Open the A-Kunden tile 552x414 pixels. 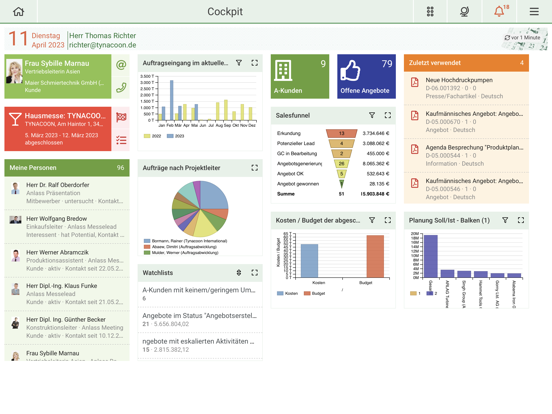click(300, 76)
